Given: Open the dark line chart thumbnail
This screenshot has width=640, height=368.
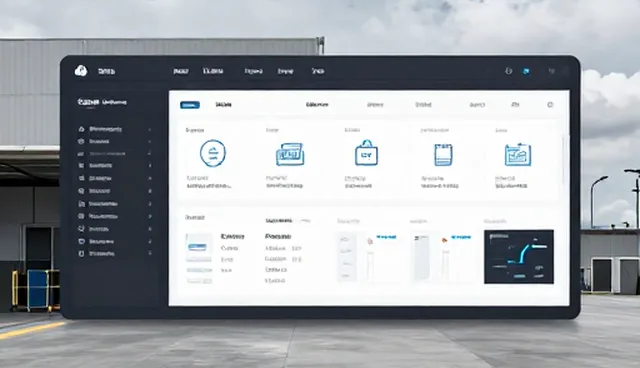Looking at the screenshot, I should pyautogui.click(x=519, y=257).
